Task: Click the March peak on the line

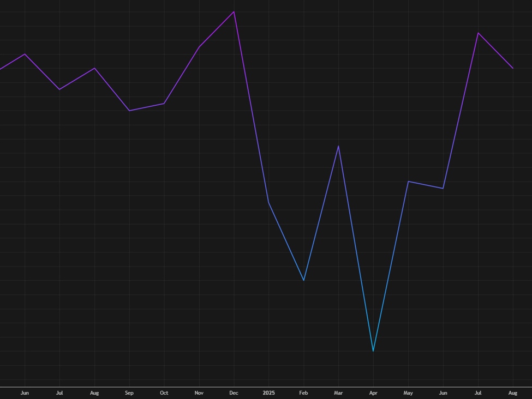Action: tap(338, 146)
